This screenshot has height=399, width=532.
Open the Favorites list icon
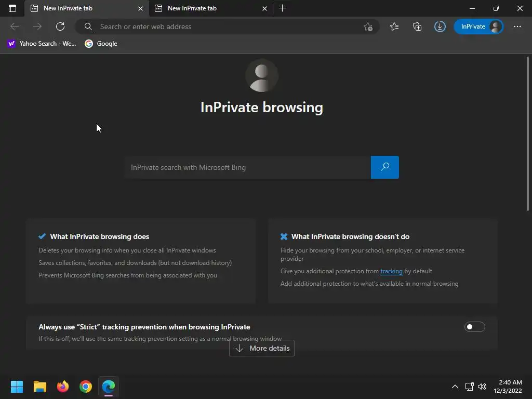394,26
